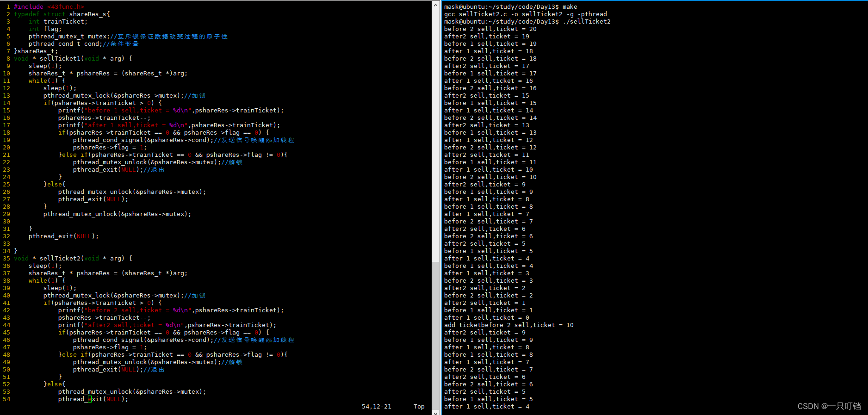Click the pthread_mutex_unlock call on line 29
The image size is (868, 415).
click(x=117, y=214)
